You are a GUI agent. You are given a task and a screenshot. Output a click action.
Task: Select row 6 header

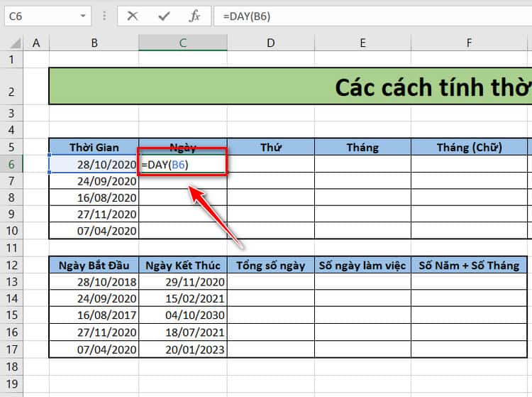pos(11,164)
